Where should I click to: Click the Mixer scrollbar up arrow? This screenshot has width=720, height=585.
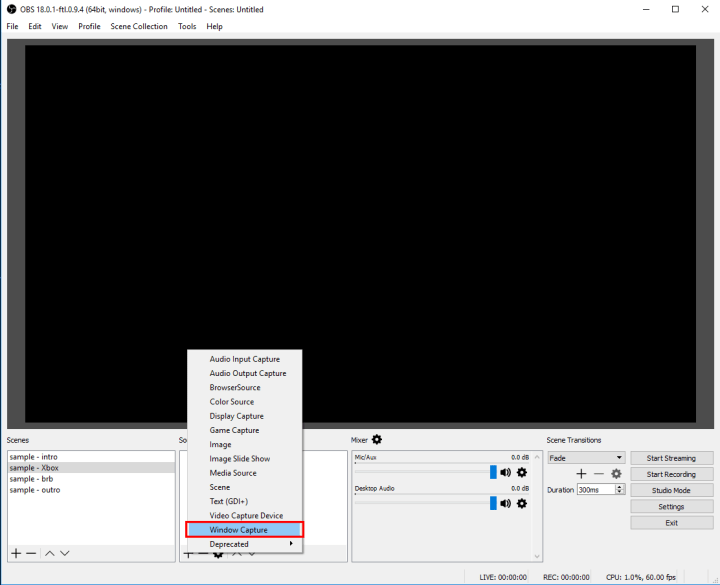537,457
